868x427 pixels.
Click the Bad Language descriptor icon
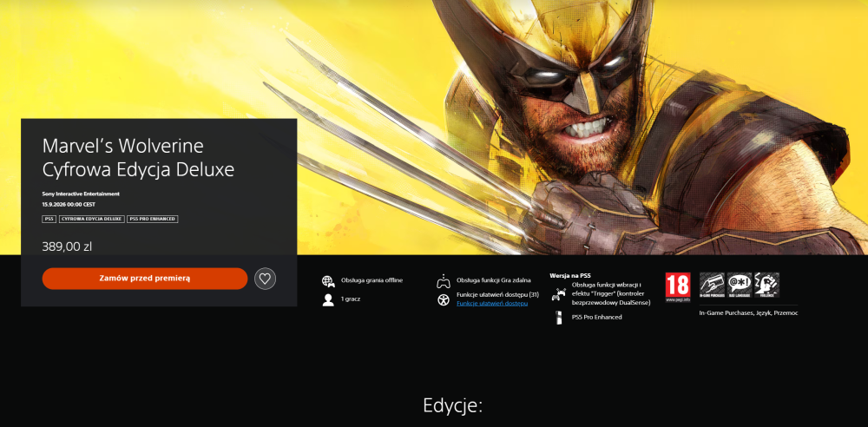click(740, 285)
